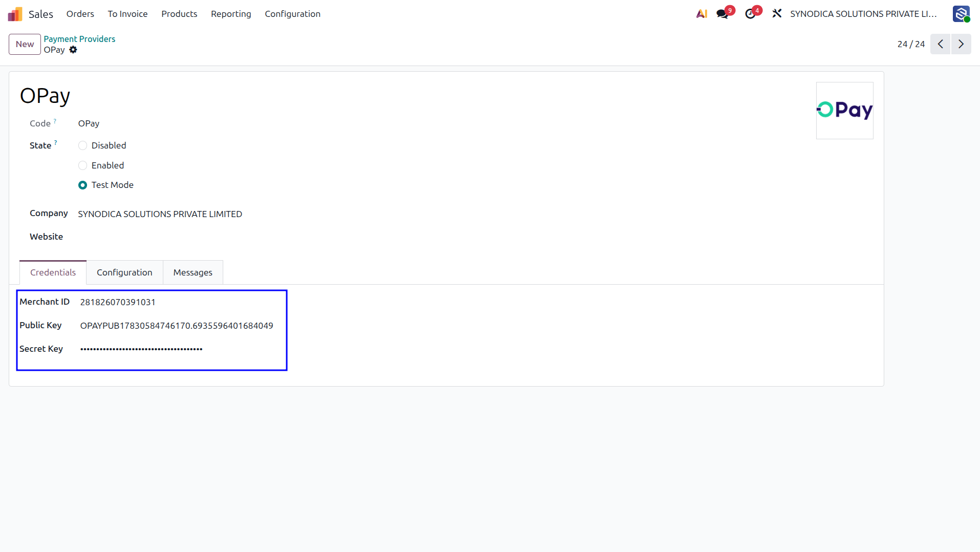Click the Merchant ID value field
The image size is (980, 552).
click(x=118, y=302)
